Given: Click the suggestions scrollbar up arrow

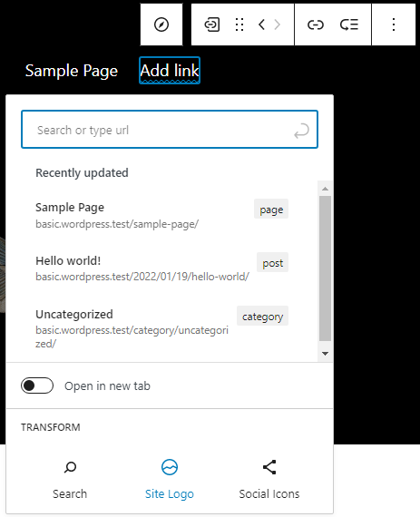Looking at the screenshot, I should click(325, 189).
